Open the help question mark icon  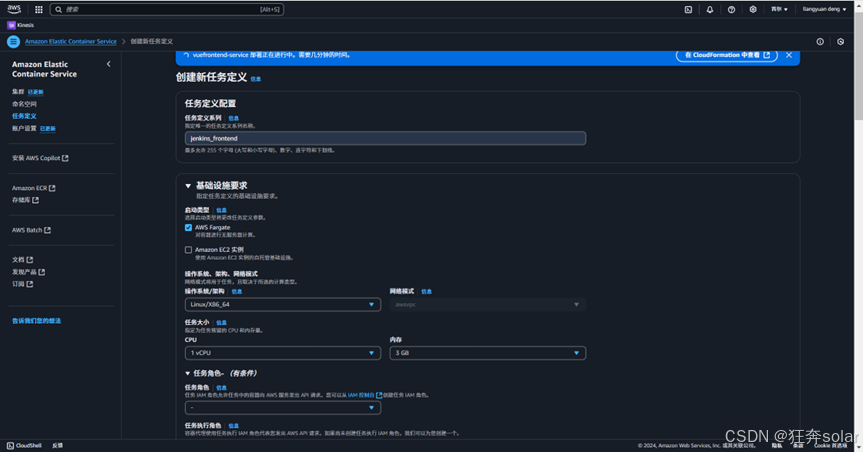(731, 9)
